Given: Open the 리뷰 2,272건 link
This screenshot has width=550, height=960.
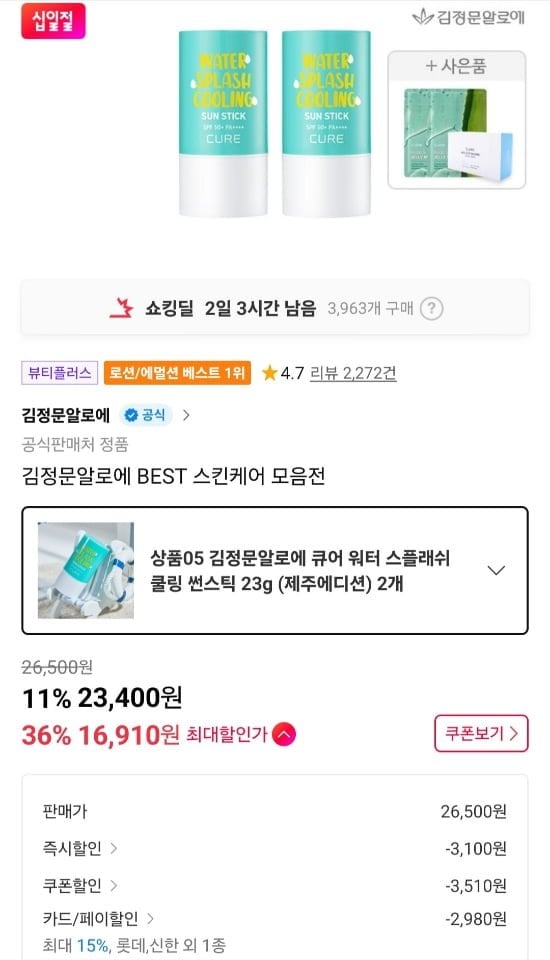Looking at the screenshot, I should (353, 373).
